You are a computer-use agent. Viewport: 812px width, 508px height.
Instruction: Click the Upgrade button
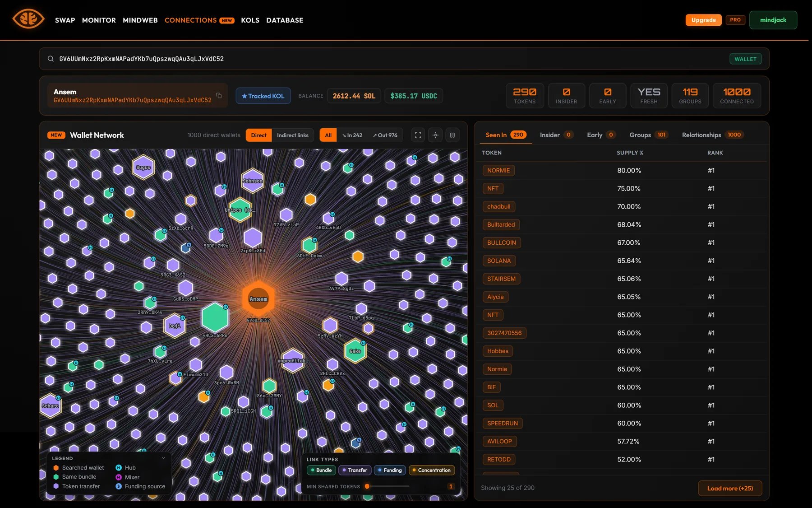point(703,20)
